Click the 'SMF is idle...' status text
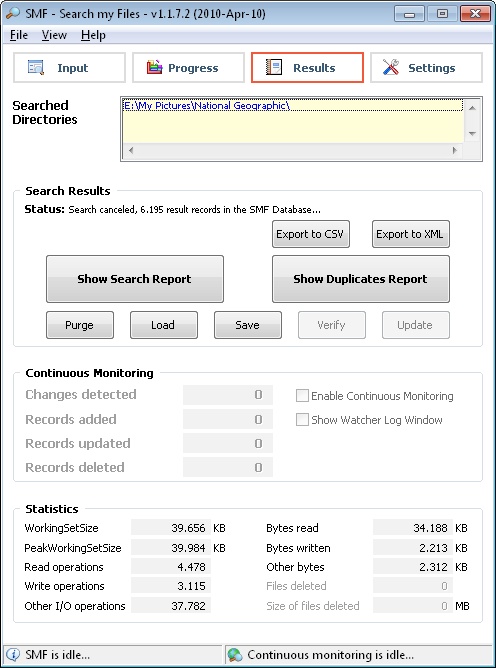This screenshot has width=496, height=668. coord(58,654)
